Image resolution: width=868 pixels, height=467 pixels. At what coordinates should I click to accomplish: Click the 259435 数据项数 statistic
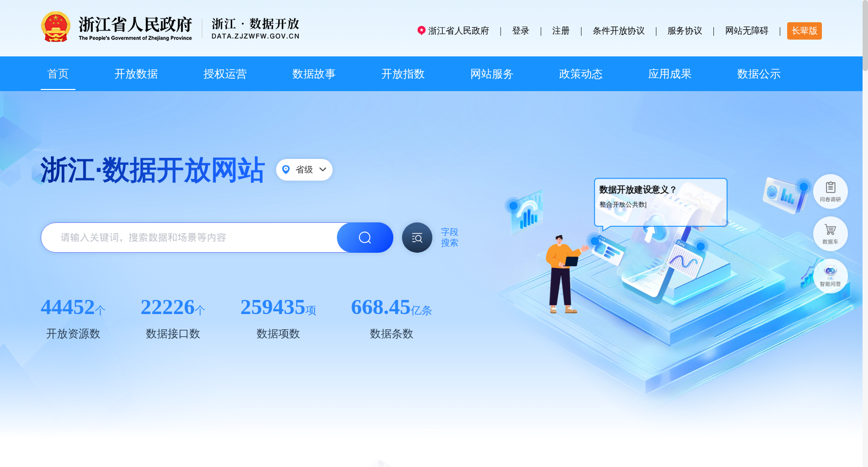coord(278,318)
